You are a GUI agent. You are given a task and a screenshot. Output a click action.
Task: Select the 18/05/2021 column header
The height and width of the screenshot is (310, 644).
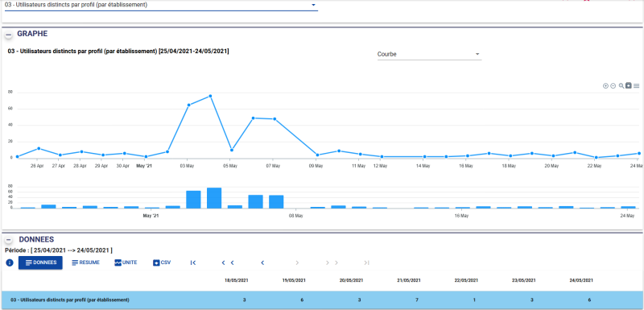[236, 281]
